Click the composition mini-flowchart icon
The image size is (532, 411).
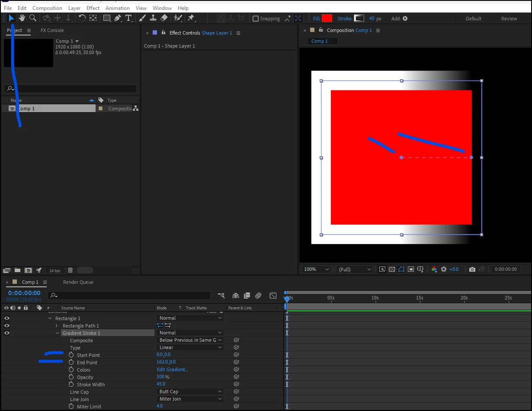coord(221,295)
